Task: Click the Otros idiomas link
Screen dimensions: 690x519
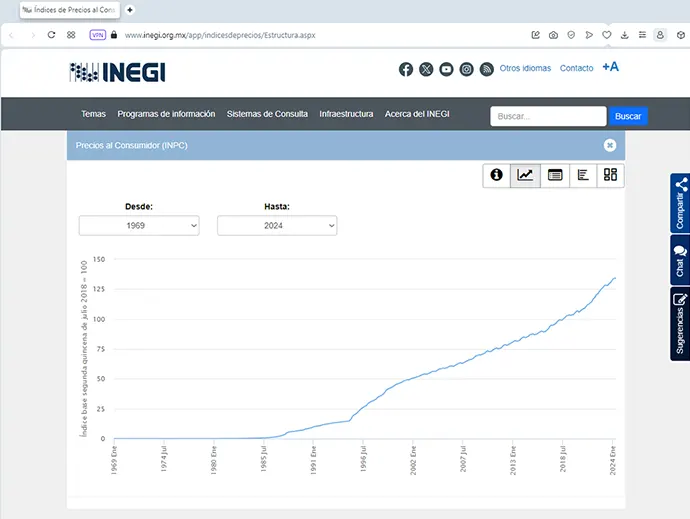Action: coord(525,69)
